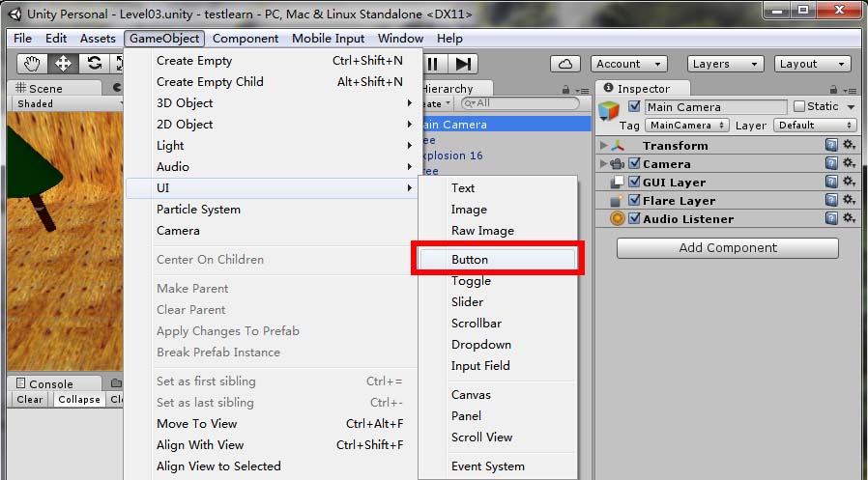Open the Account dropdown
The width and height of the screenshot is (868, 480).
pyautogui.click(x=629, y=64)
